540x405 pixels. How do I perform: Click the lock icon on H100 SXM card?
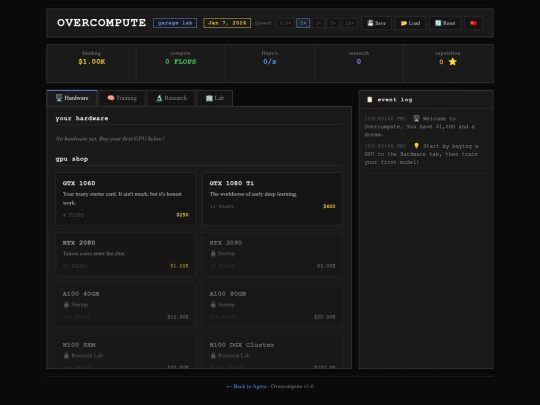pos(66,355)
